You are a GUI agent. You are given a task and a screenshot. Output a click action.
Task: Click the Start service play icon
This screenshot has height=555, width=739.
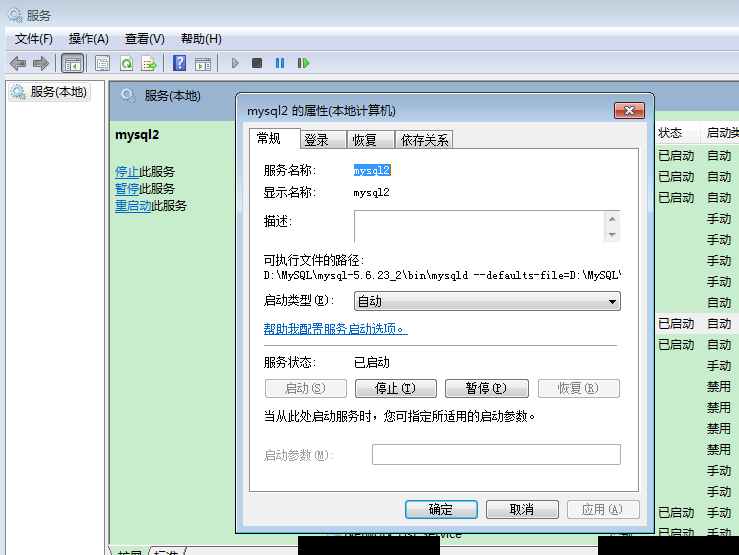pyautogui.click(x=235, y=63)
